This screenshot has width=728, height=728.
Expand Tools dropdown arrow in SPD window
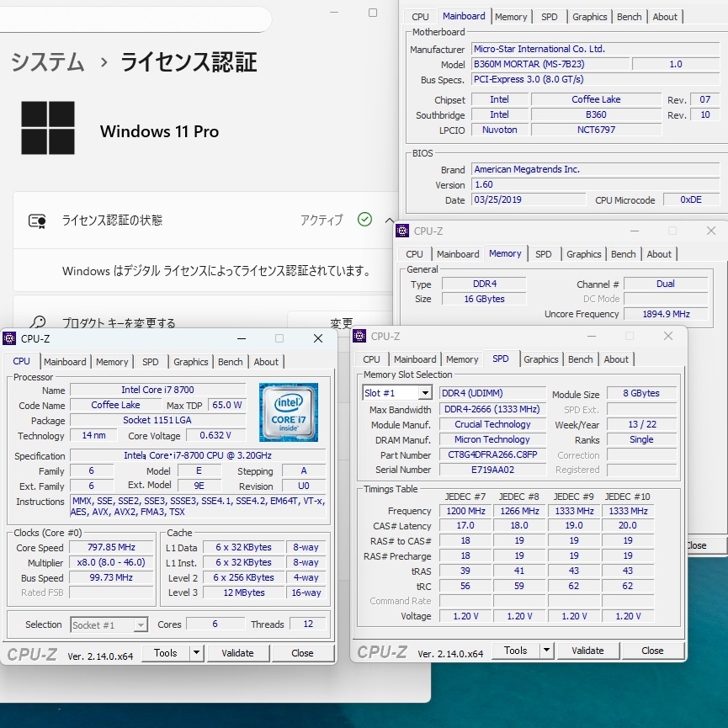pos(546,651)
